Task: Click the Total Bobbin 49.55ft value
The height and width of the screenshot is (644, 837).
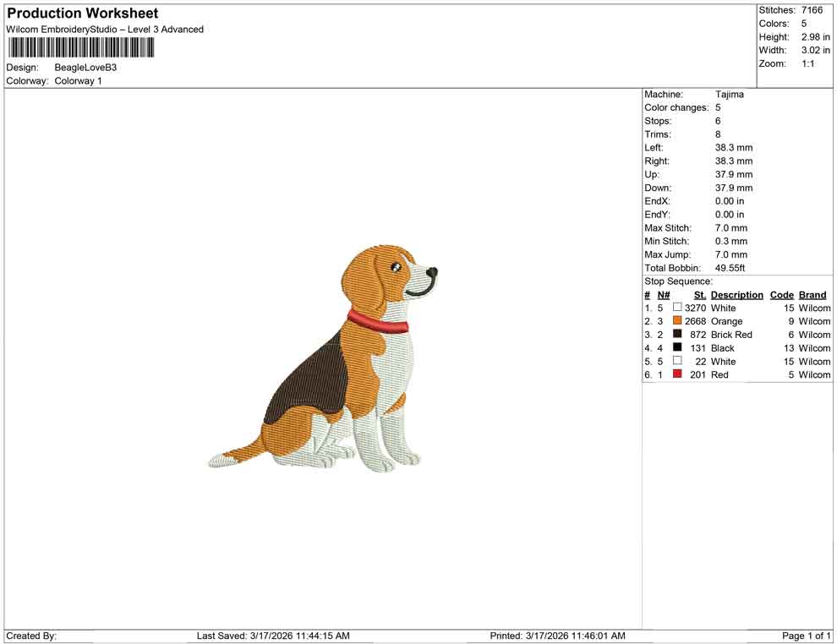Action: [730, 268]
